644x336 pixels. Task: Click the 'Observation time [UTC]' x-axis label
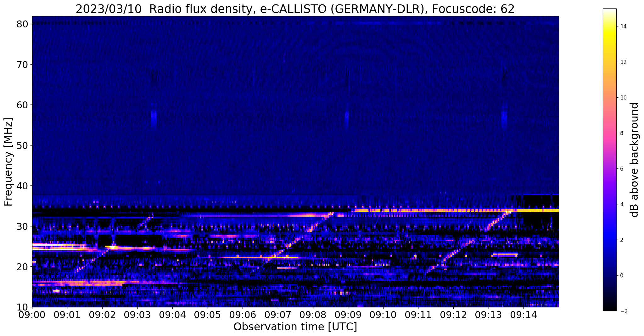pyautogui.click(x=295, y=327)
